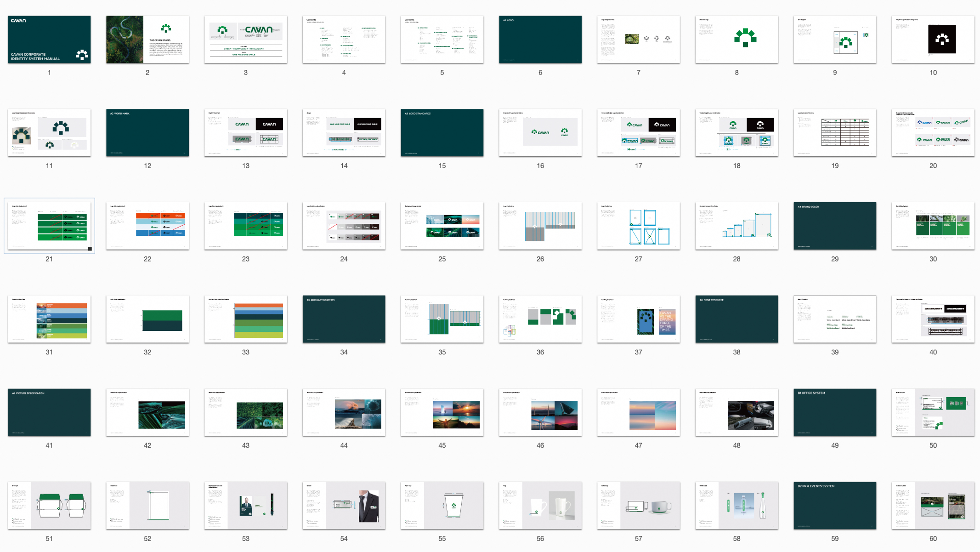
Task: Select slide 26 thumbnail
Action: tap(540, 226)
